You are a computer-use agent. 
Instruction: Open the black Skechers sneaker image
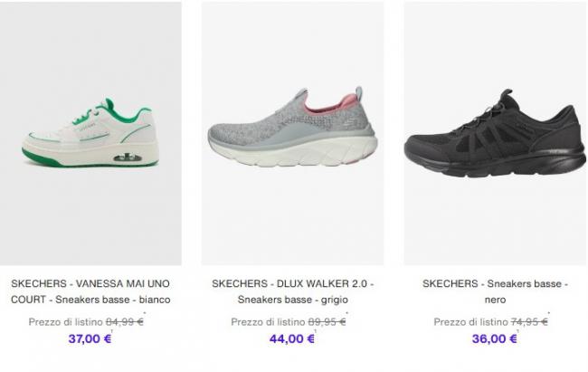495,134
